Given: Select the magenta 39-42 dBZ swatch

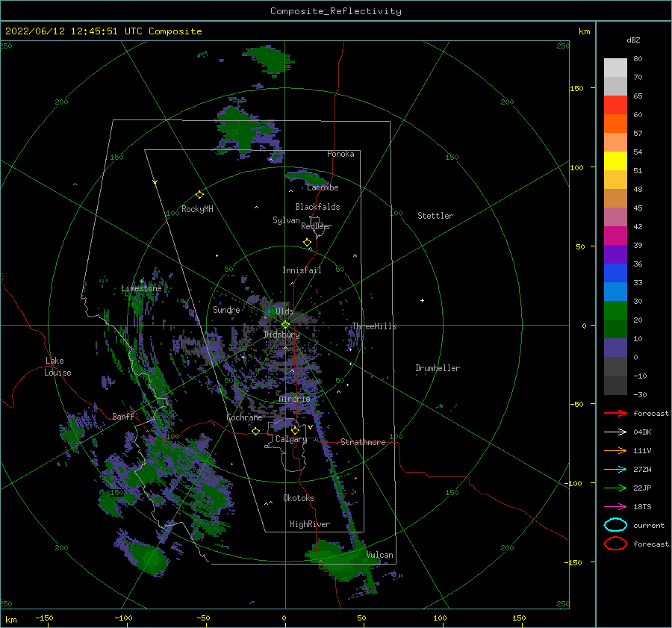Looking at the screenshot, I should click(x=615, y=235).
